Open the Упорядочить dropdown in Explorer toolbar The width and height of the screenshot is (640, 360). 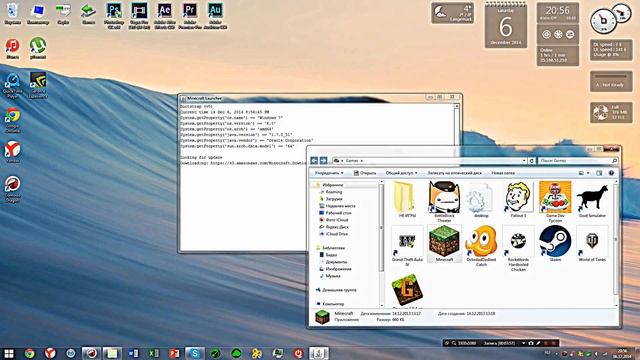[x=329, y=173]
